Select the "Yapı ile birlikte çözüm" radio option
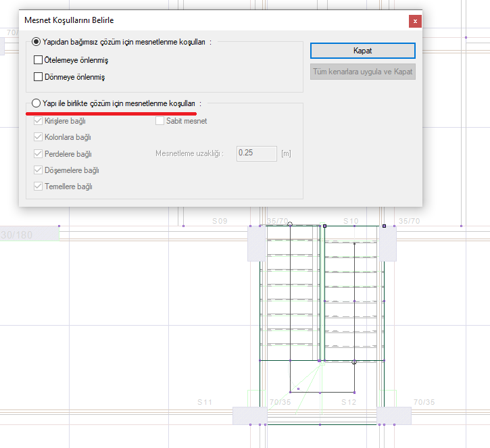The width and height of the screenshot is (490, 448). pyautogui.click(x=36, y=103)
